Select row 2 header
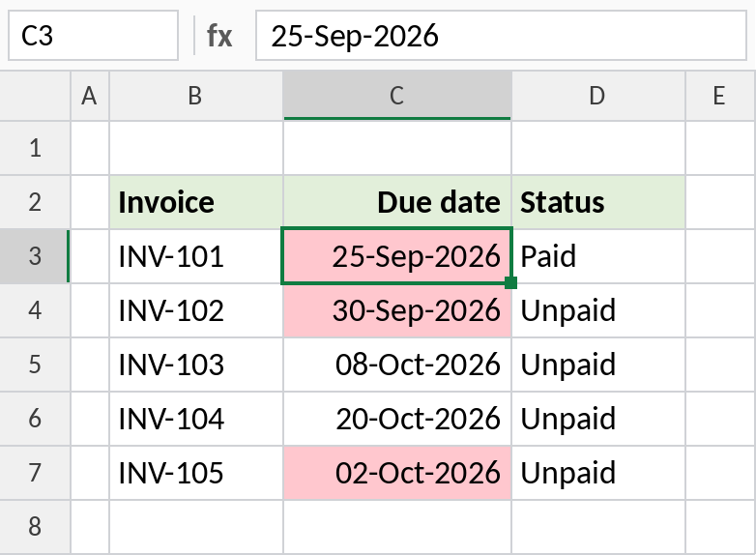 click(x=35, y=202)
